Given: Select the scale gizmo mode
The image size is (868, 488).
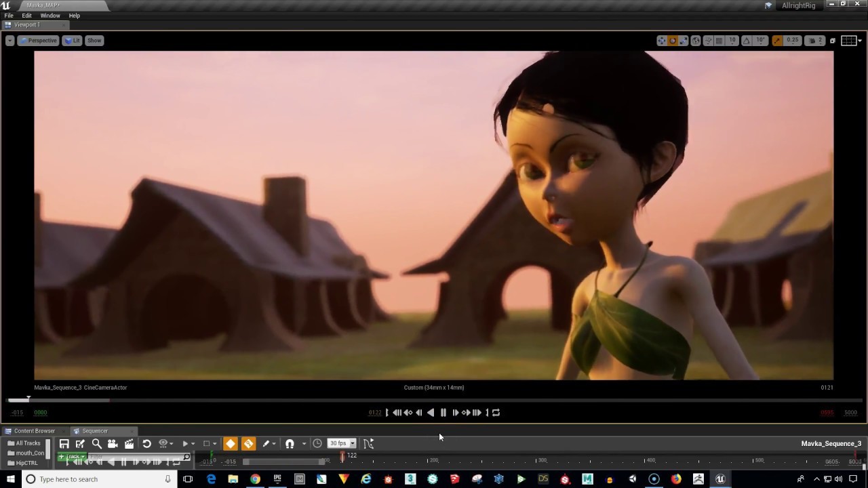Looking at the screenshot, I should pyautogui.click(x=684, y=41).
